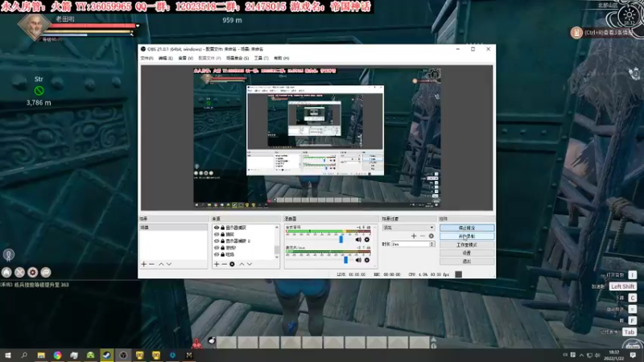Click game chat bubble icon in bottom-left row

46,272
